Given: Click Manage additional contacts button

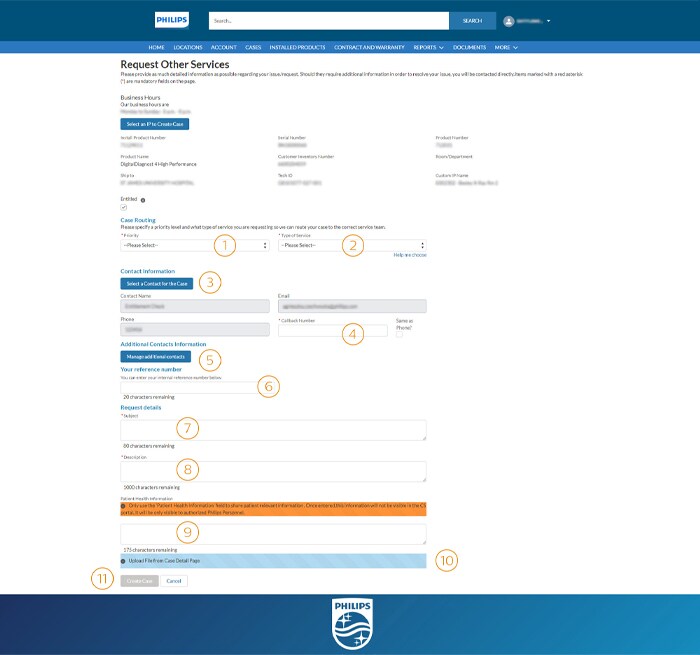Looking at the screenshot, I should coord(156,357).
